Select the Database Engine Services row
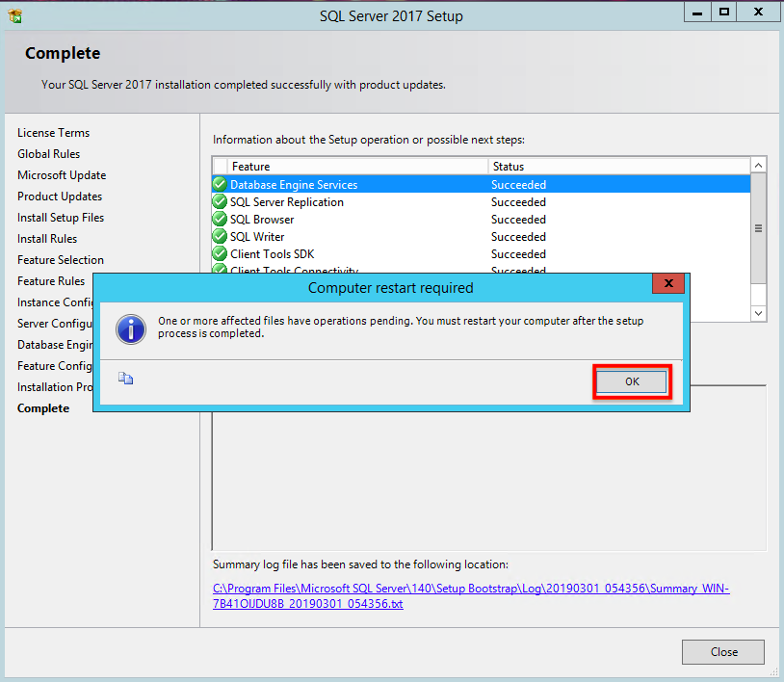The width and height of the screenshot is (784, 682). tap(481, 185)
